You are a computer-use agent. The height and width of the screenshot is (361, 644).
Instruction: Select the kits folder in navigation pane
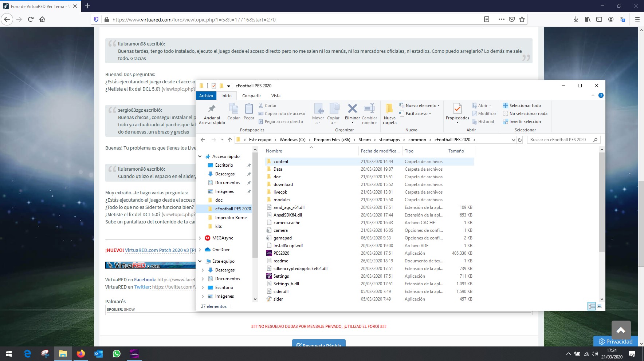click(218, 226)
